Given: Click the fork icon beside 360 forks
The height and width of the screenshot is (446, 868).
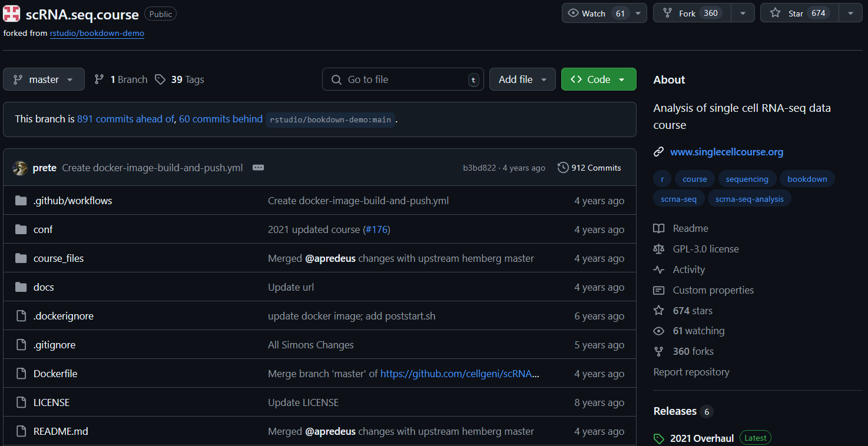Looking at the screenshot, I should (659, 351).
